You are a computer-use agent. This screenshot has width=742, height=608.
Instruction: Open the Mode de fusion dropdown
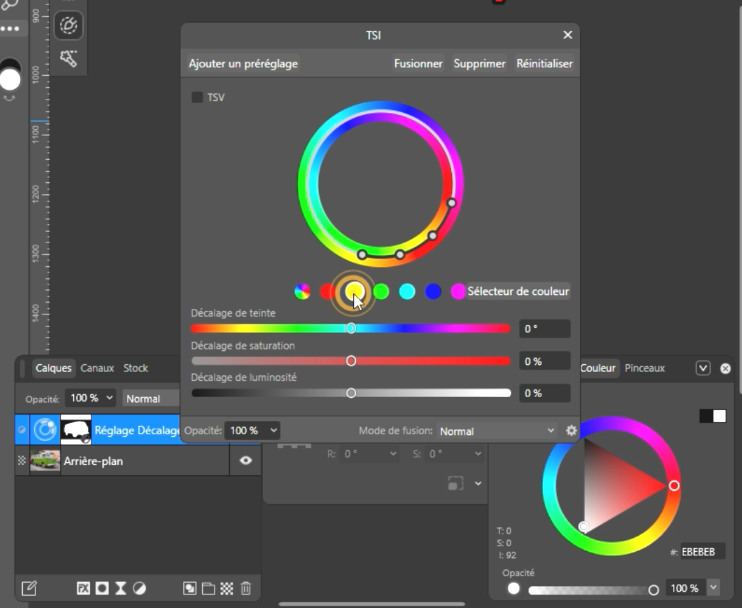click(496, 431)
